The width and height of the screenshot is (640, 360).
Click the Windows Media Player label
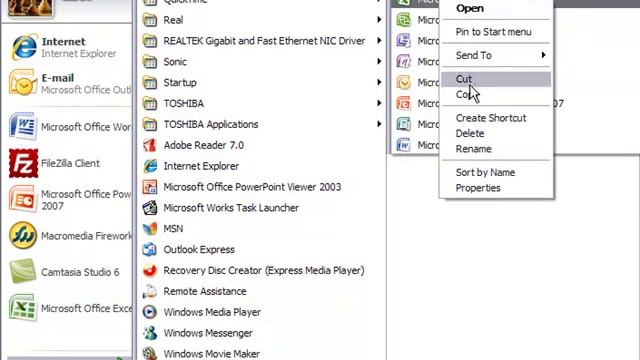click(212, 312)
